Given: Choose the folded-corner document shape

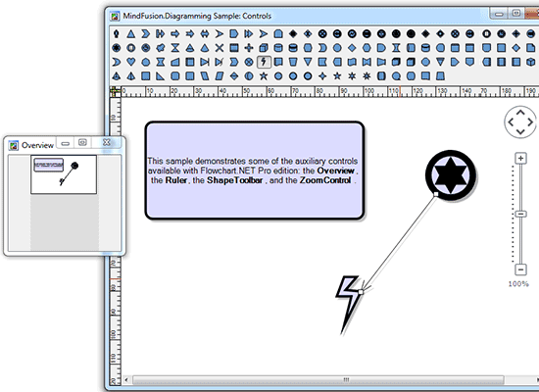Looking at the screenshot, I should click(531, 48).
